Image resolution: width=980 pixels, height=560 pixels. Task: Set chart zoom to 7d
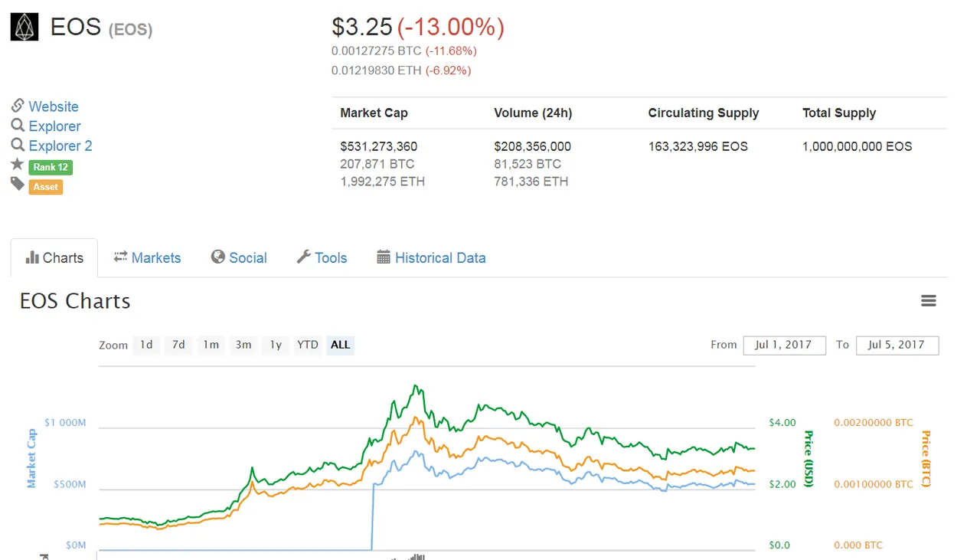178,345
